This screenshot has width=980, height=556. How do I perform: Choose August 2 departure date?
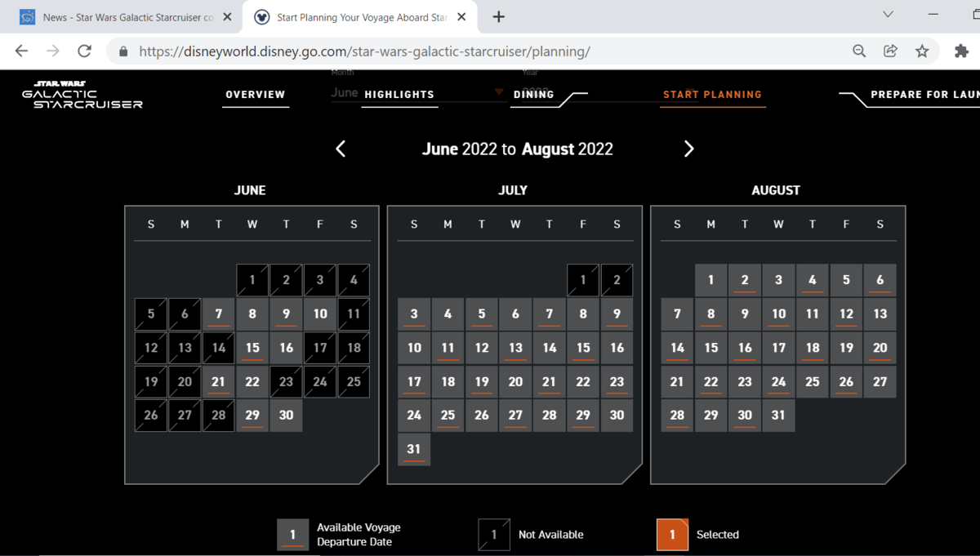point(745,280)
